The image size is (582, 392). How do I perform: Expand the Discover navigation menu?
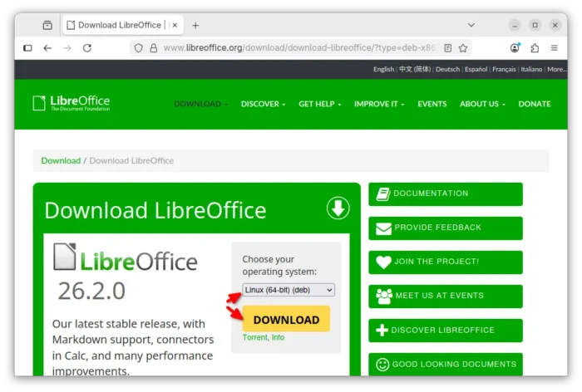click(x=263, y=104)
